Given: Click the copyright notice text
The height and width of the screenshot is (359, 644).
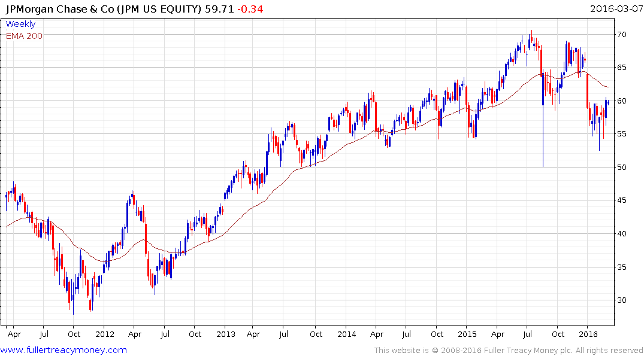Looking at the screenshot, I should coord(509,351).
